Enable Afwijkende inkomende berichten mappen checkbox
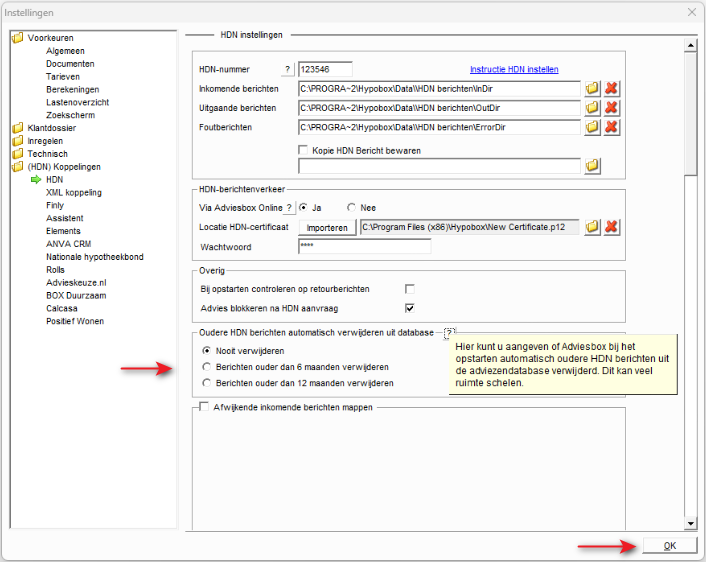 pyautogui.click(x=204, y=407)
